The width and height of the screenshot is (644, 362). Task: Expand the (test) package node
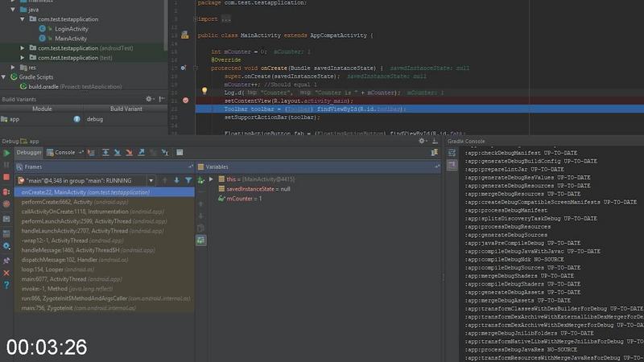coord(23,58)
